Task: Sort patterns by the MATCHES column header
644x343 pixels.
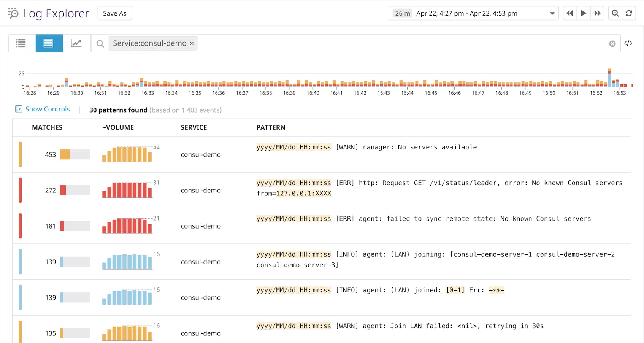Action: [x=47, y=127]
